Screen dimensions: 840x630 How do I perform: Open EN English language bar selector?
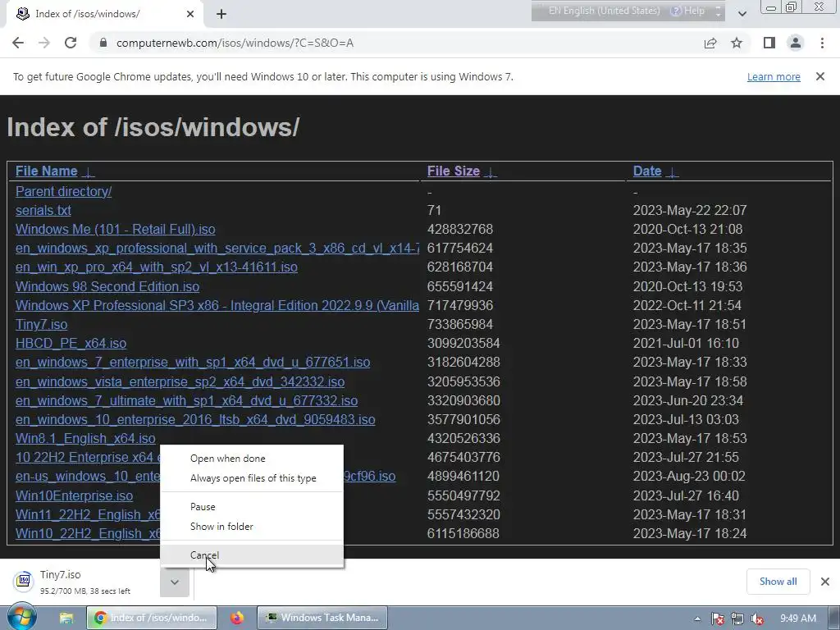(x=604, y=11)
